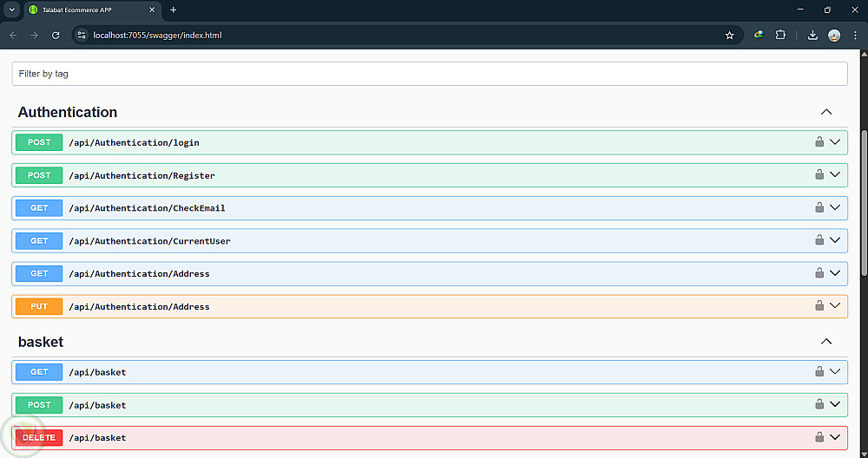Click the lock icon on POST /api/Authentication/login
This screenshot has width=868, height=458.
point(819,141)
